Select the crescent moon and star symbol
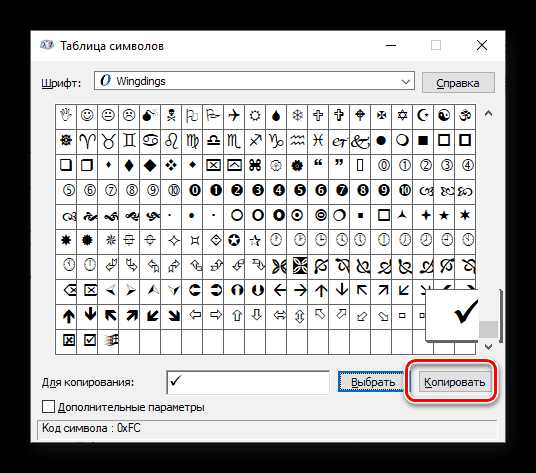 pos(423,116)
